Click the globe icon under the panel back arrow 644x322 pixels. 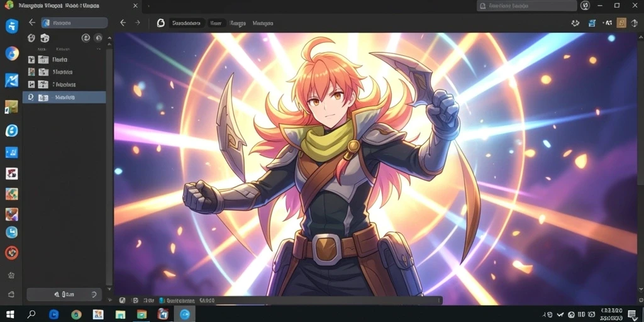tap(31, 38)
